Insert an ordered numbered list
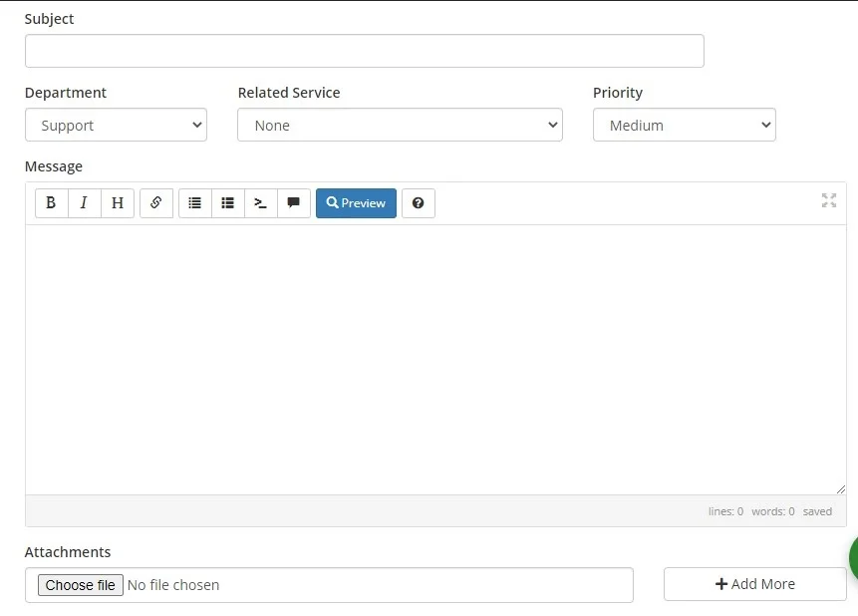The image size is (858, 616). (x=227, y=202)
